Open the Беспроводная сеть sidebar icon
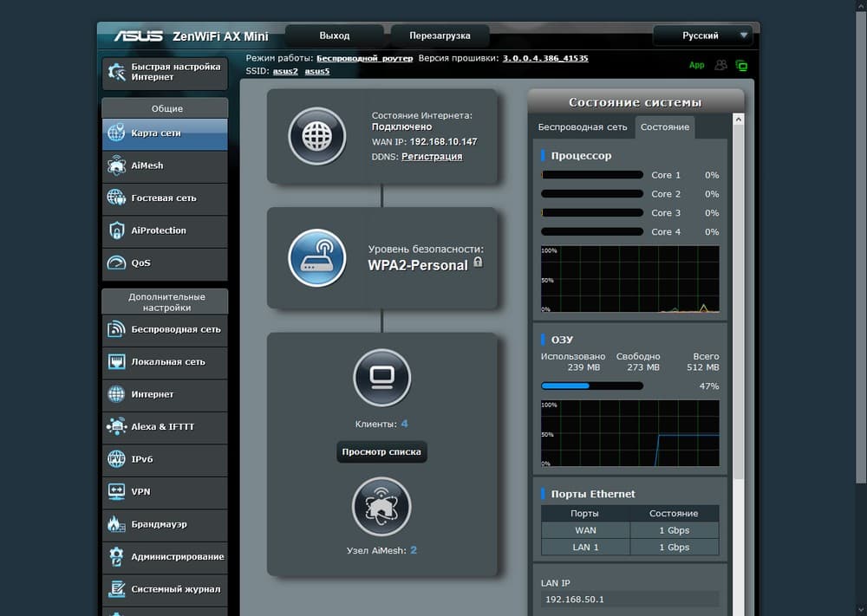Viewport: 867px width, 616px height. (116, 329)
